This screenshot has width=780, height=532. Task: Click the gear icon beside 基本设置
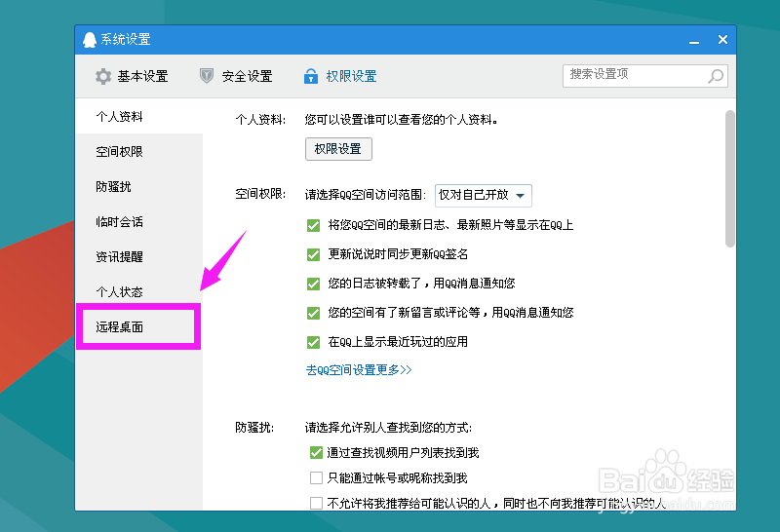(103, 77)
